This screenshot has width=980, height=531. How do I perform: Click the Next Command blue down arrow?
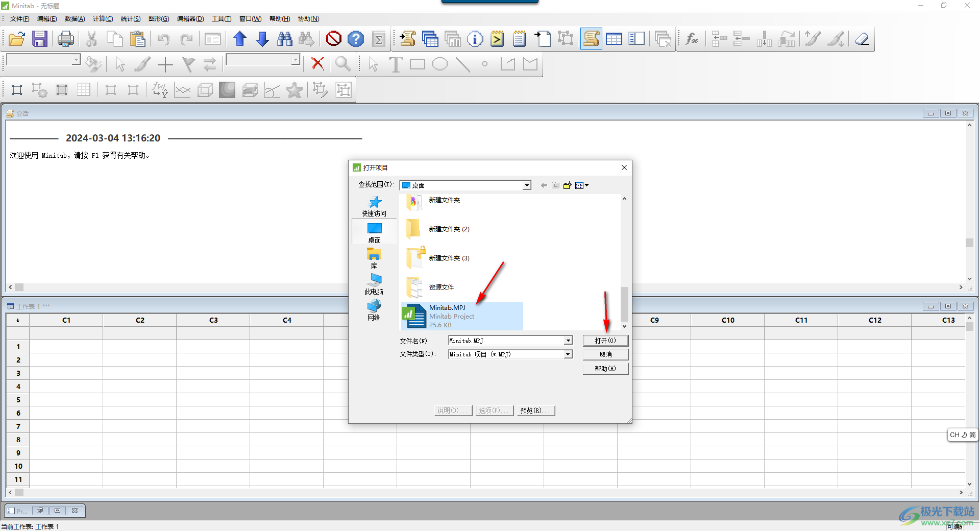262,39
